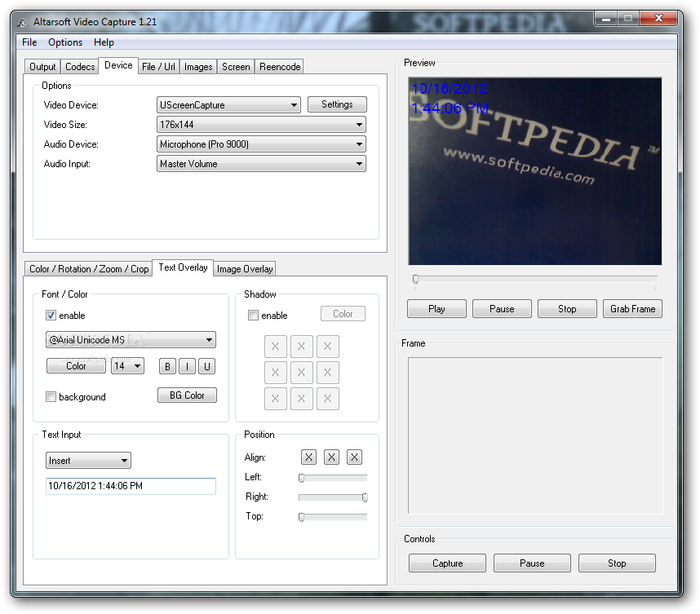Switch to the Screen tab
Viewport: 700px width, 614px height.
point(236,67)
